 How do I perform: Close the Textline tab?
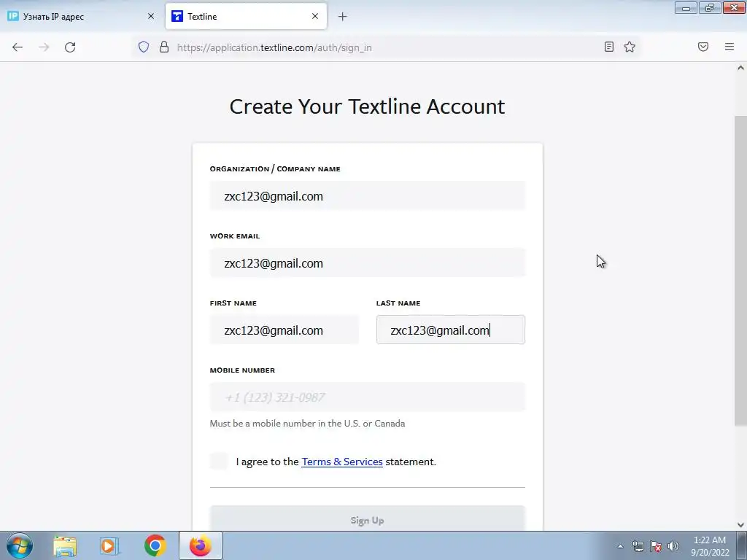coord(315,16)
